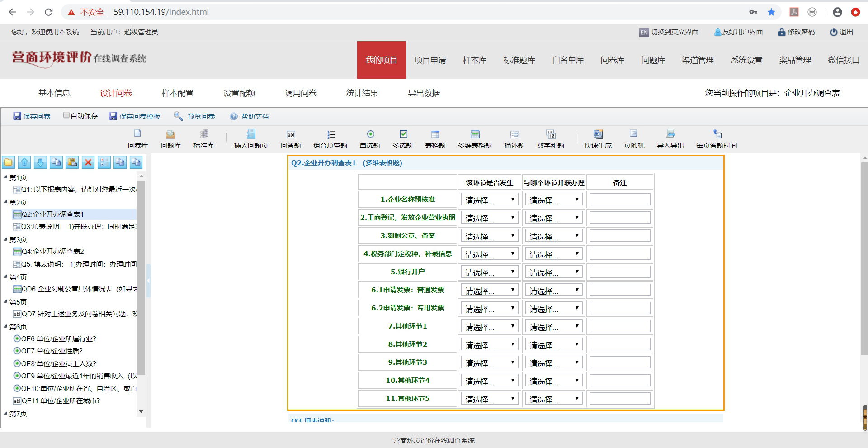
Task: Collapse the 第6页 tree node
Action: 5,327
